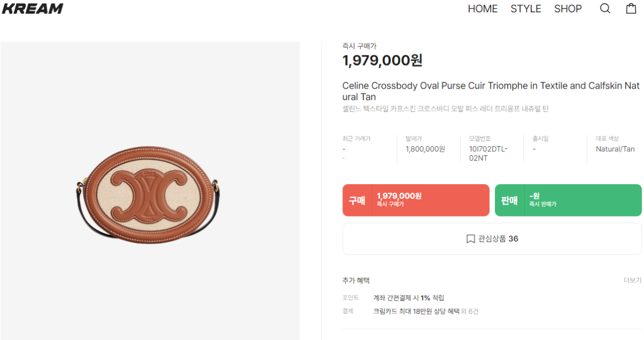Open the 외 6건 additional benefits link
Image resolution: width=644 pixels, height=340 pixels.
click(470, 311)
